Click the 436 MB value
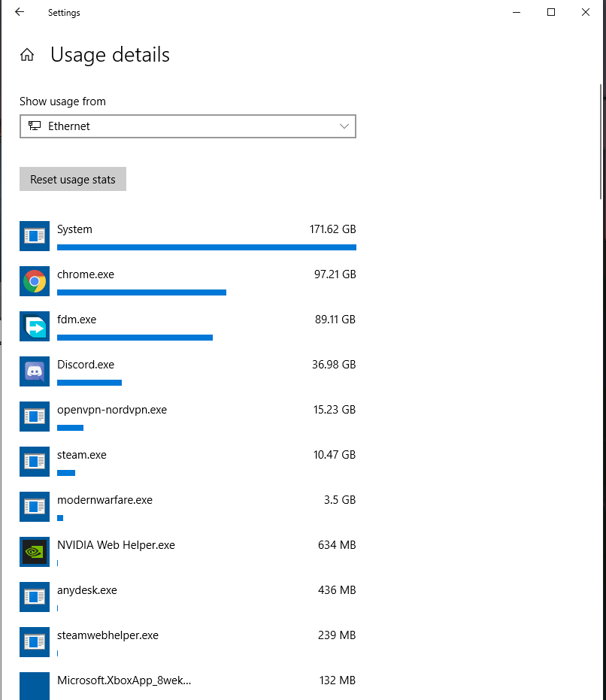 (x=337, y=589)
